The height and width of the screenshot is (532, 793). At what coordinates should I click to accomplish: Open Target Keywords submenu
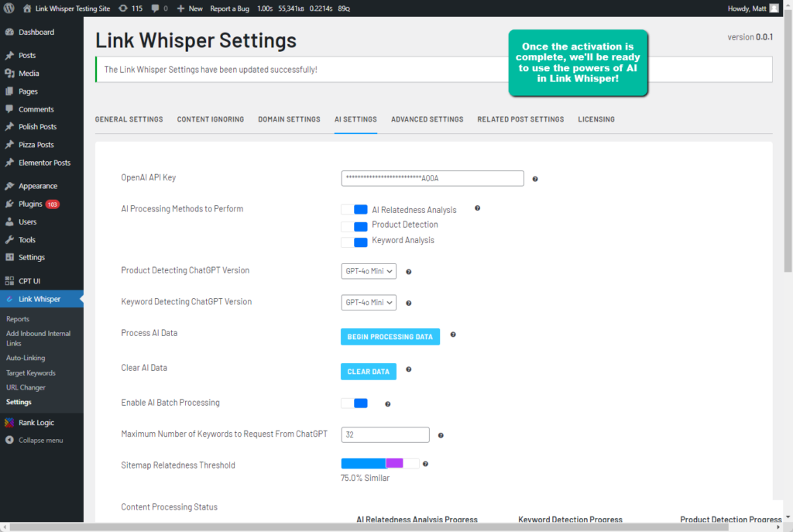coord(31,372)
